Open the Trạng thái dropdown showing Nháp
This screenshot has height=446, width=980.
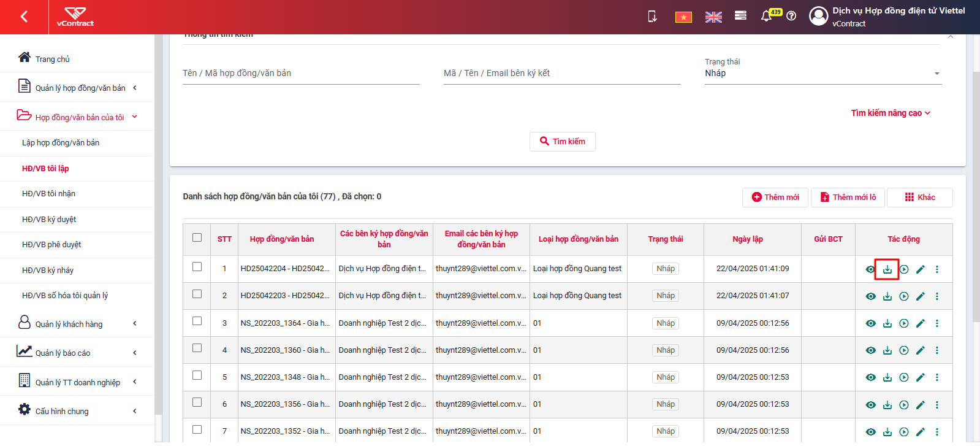822,73
